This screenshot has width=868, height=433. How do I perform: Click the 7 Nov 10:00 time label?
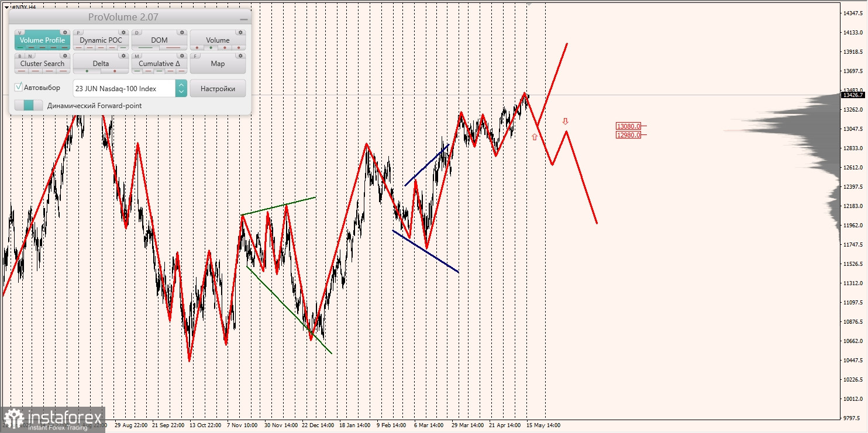click(243, 425)
